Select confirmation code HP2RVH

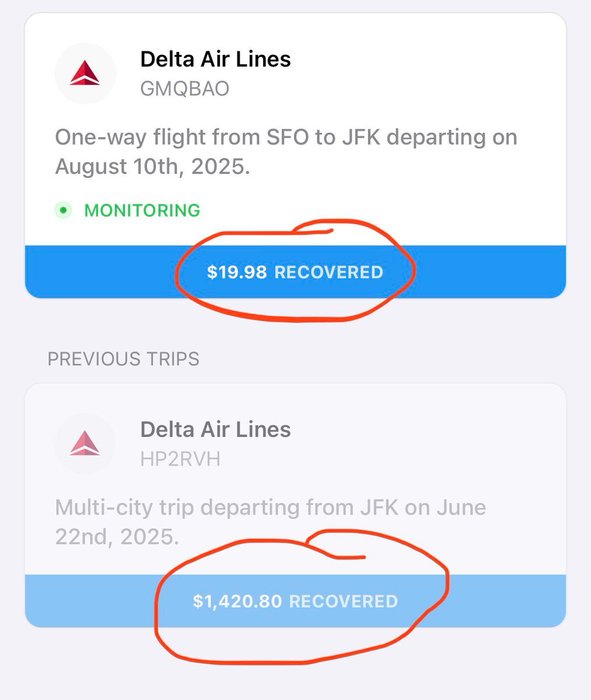click(x=180, y=459)
